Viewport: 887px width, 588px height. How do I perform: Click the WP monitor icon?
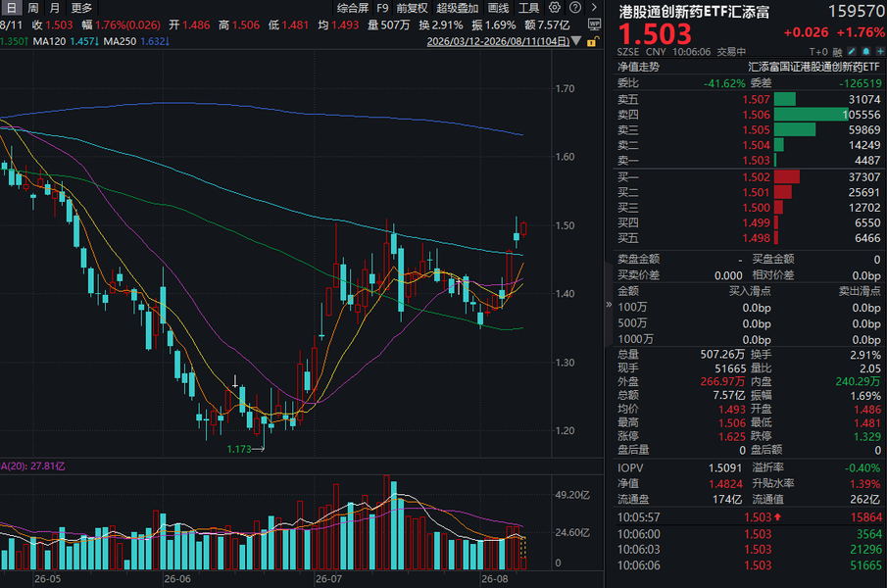click(x=594, y=24)
